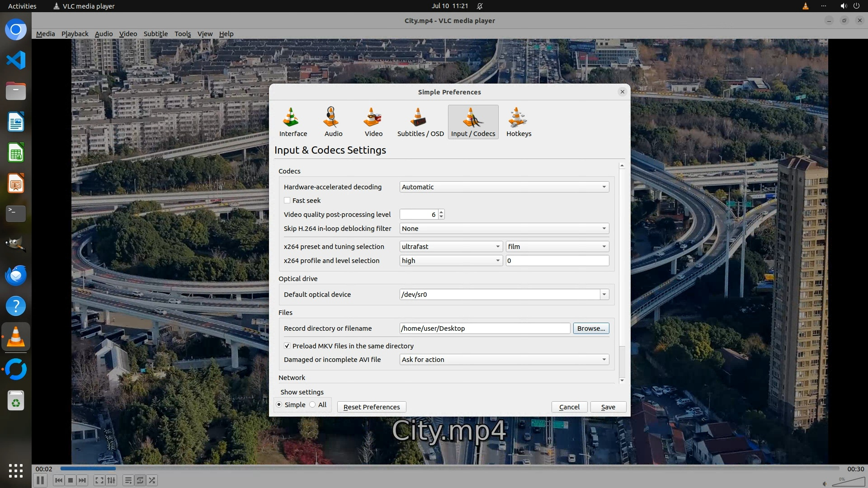
Task: Pause the video playback
Action: point(40,480)
